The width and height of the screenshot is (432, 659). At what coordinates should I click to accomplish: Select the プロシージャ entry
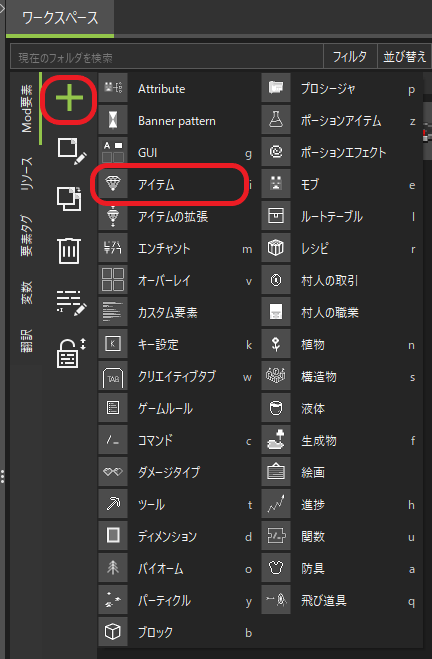[x=340, y=89]
